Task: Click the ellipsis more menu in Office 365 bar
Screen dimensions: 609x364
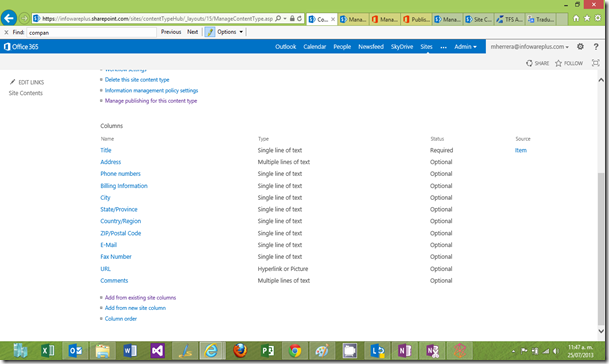Action: tap(443, 47)
